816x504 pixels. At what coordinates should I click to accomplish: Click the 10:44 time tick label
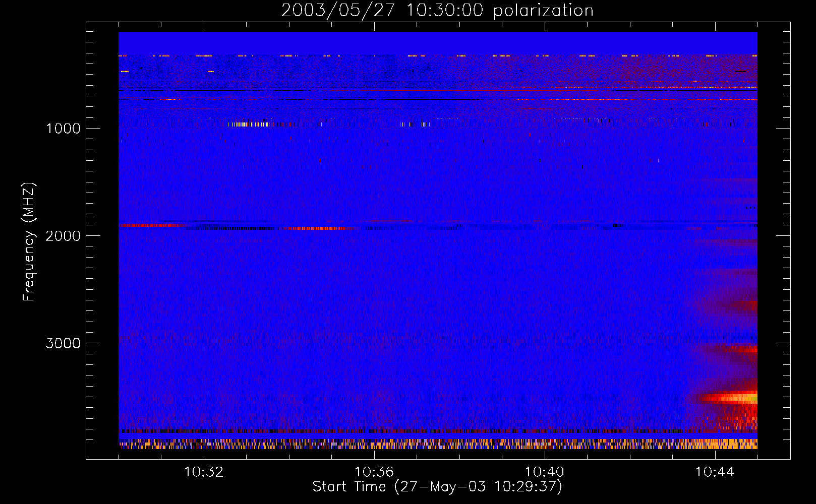coord(715,472)
